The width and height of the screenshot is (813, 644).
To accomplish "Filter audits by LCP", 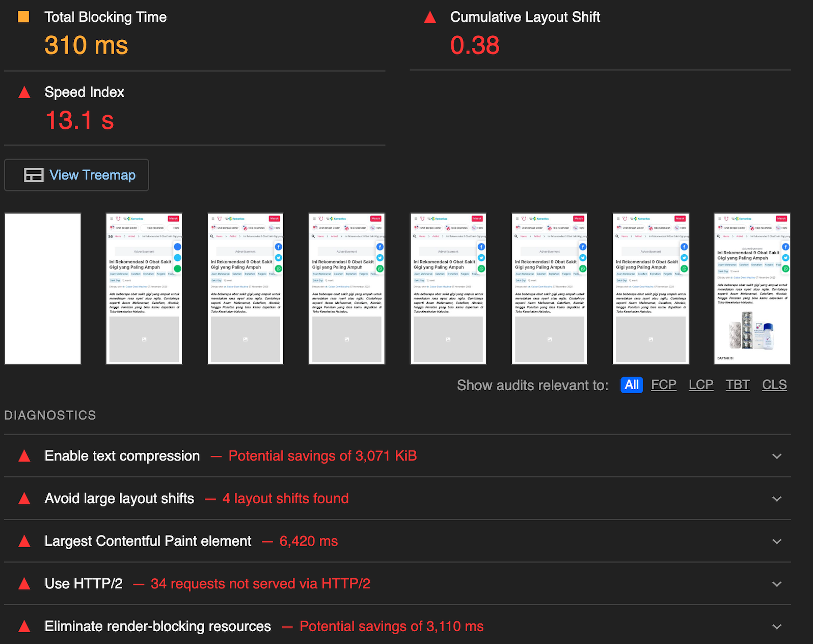I will 700,385.
